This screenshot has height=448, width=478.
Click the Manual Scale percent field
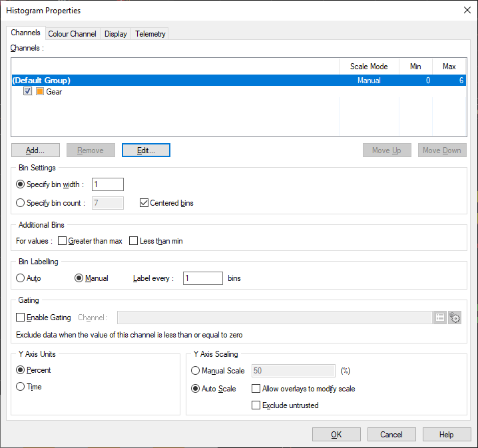click(x=294, y=371)
